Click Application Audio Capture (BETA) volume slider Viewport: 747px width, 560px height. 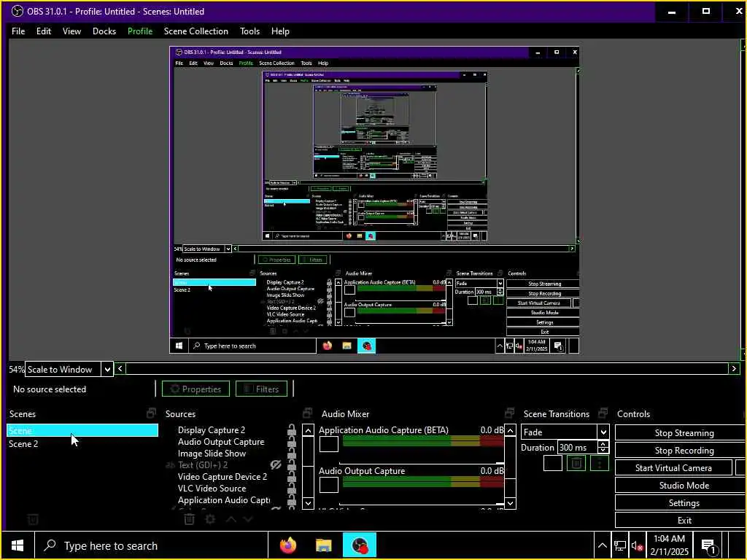(421, 462)
